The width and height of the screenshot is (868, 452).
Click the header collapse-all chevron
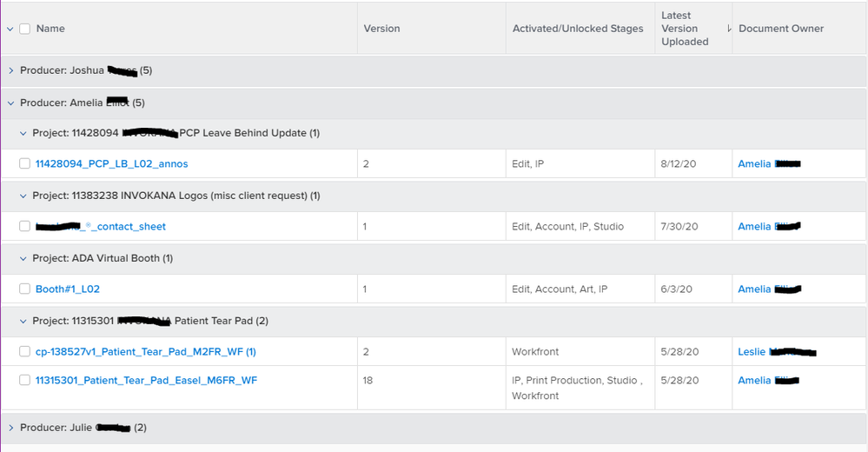click(10, 29)
